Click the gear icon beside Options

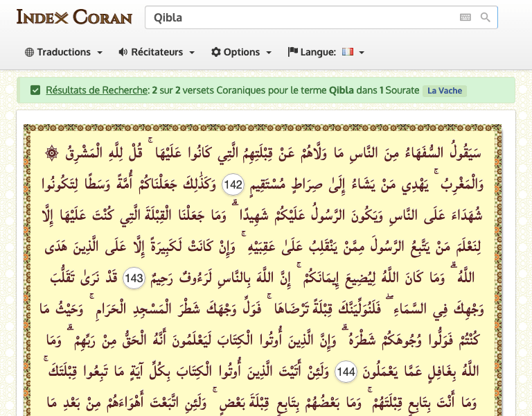tap(215, 52)
